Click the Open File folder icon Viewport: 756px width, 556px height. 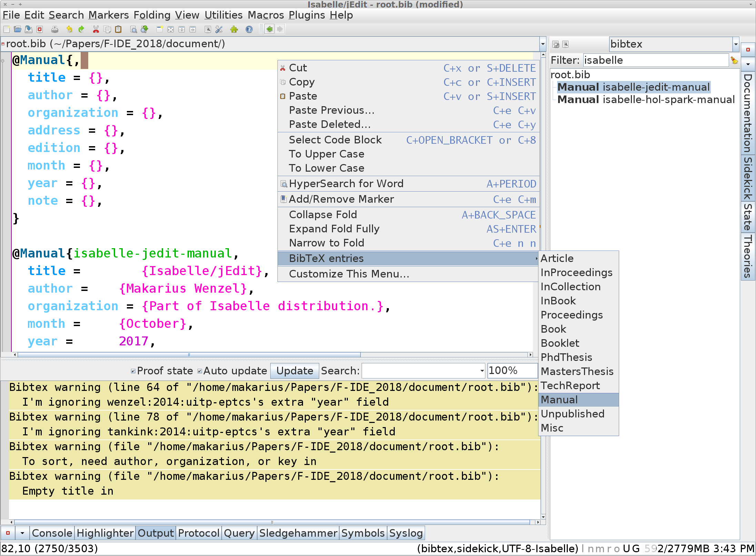(x=18, y=29)
